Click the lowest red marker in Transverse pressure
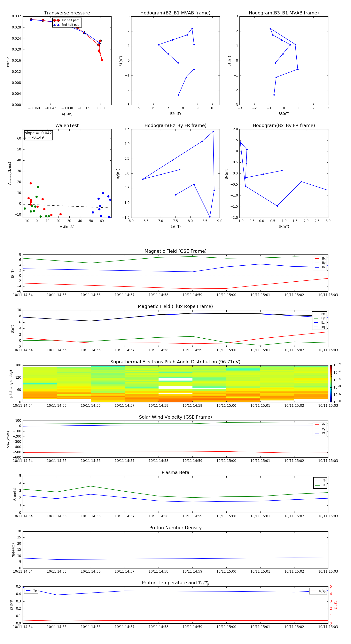 tap(102, 60)
